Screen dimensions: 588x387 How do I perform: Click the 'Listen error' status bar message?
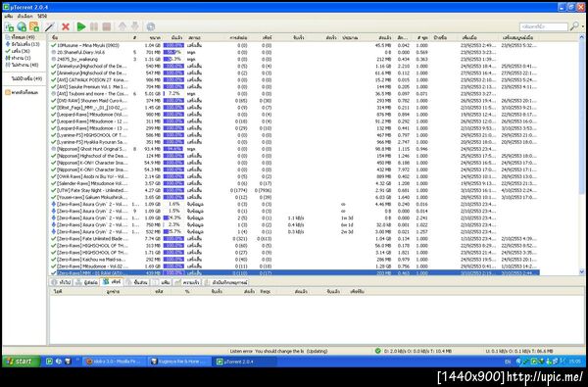278,352
